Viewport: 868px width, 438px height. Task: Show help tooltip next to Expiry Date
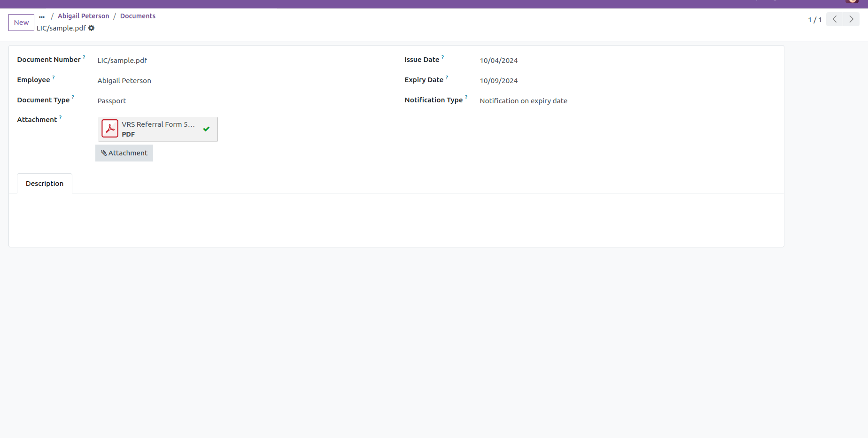click(447, 77)
